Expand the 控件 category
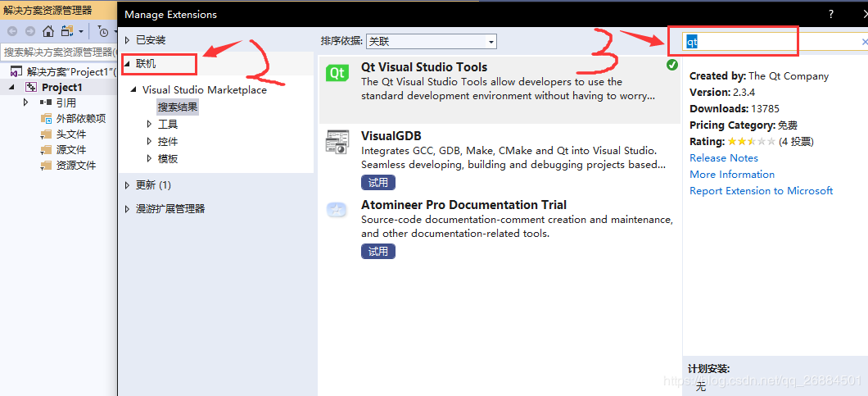This screenshot has height=396, width=868. click(149, 141)
